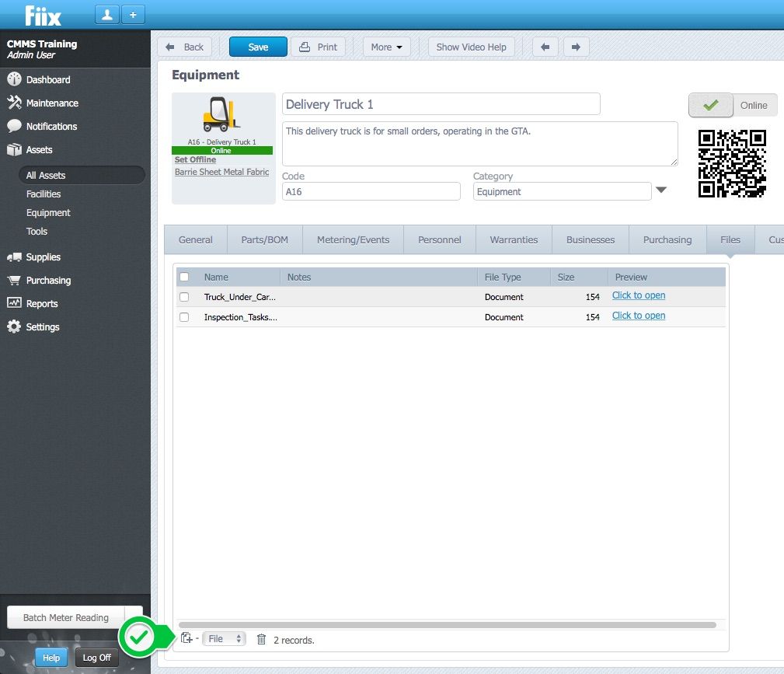Click the Set Offline link
The width and height of the screenshot is (784, 674).
click(x=196, y=159)
